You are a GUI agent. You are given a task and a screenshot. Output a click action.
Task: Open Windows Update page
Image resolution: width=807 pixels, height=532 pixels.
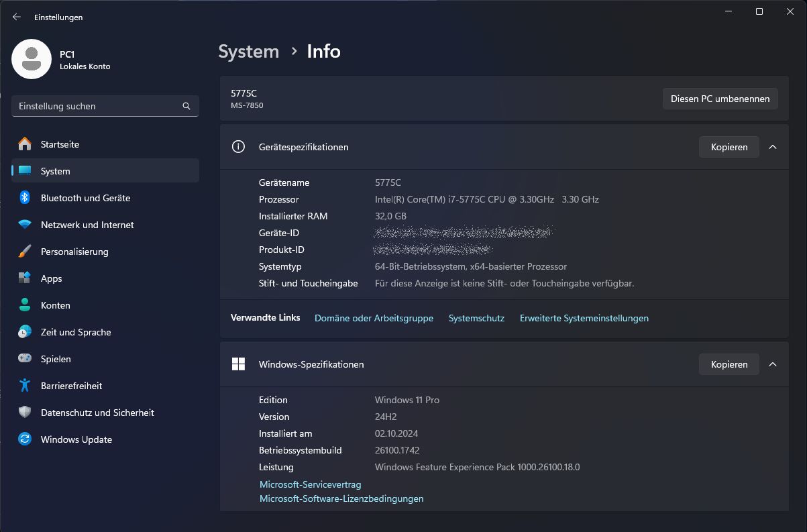point(105,439)
